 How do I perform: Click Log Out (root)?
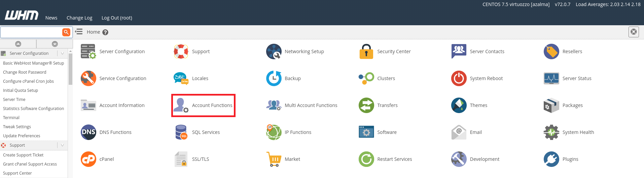(117, 18)
